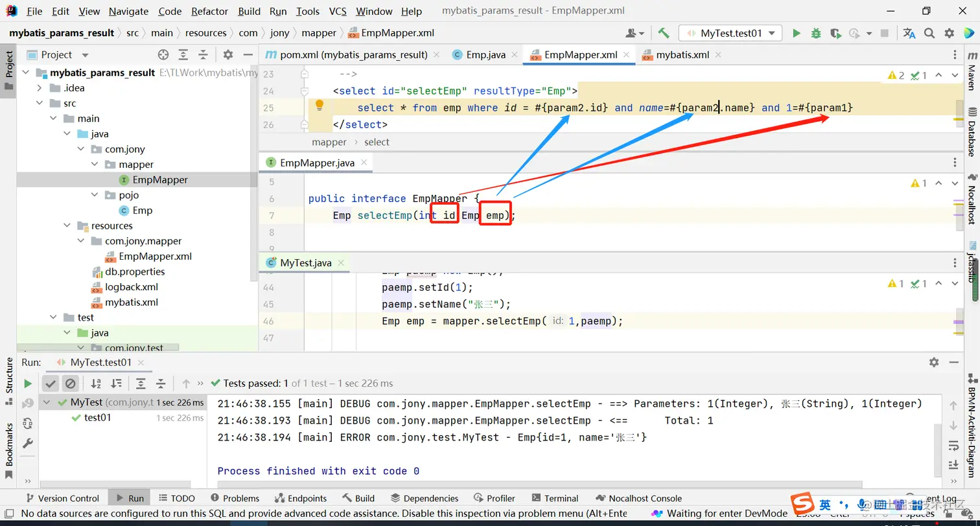Expand all test results
Screen dimensions: 980x526
click(141, 383)
